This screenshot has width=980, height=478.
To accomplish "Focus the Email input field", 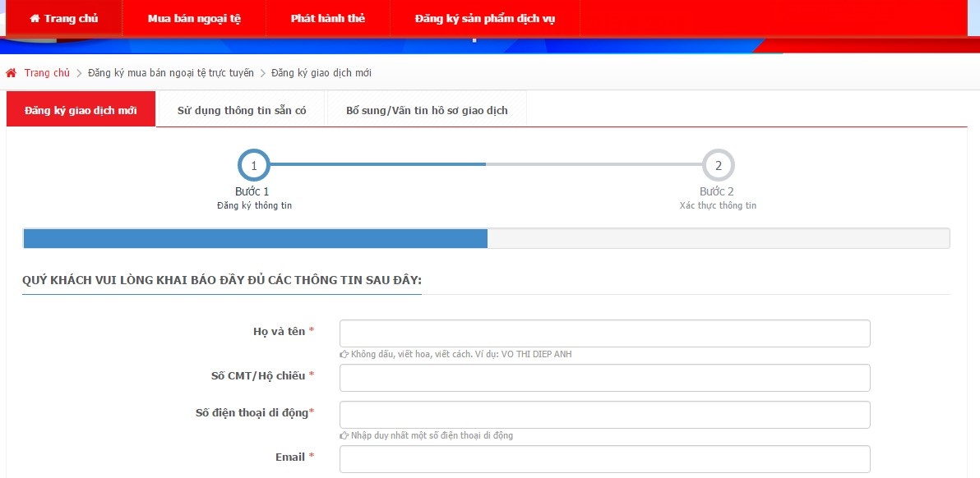I will coord(604,459).
